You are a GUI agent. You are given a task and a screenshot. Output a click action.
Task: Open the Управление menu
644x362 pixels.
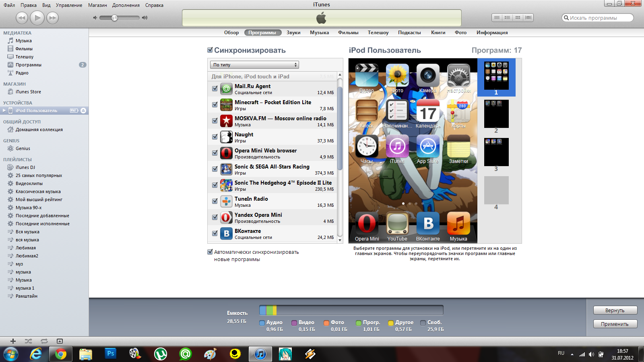click(x=69, y=5)
